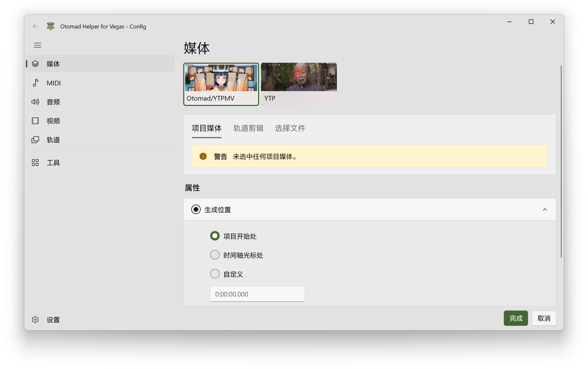
Task: Toggle the hamburger navigation menu
Action: coord(38,45)
